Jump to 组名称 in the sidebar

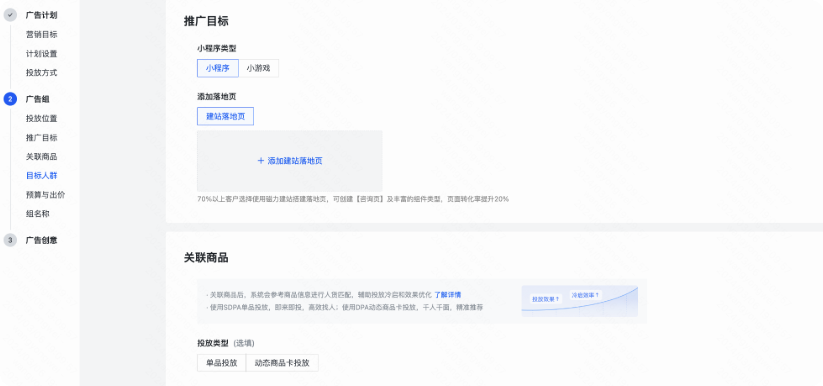point(38,214)
